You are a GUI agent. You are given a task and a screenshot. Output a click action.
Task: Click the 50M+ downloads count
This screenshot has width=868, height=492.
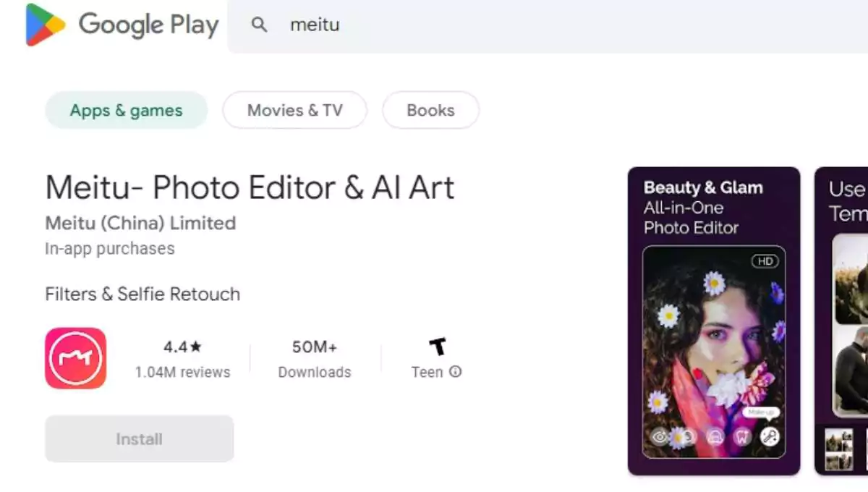tap(315, 347)
